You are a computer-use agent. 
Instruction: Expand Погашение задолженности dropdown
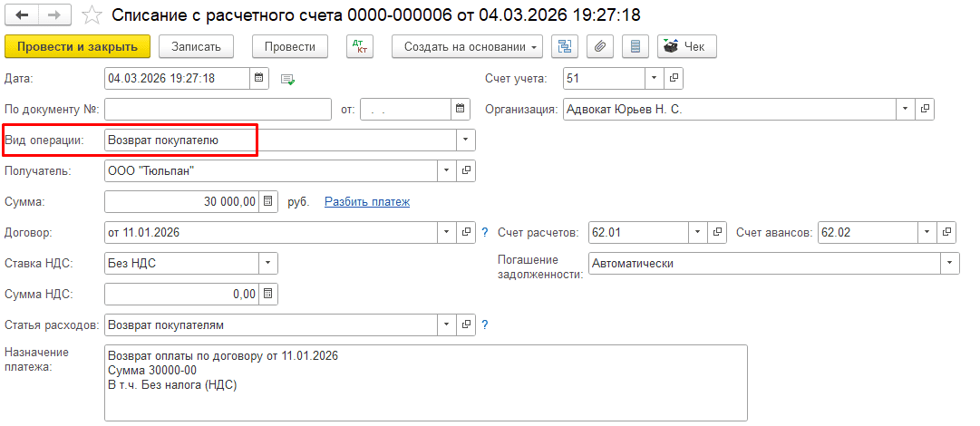(950, 263)
